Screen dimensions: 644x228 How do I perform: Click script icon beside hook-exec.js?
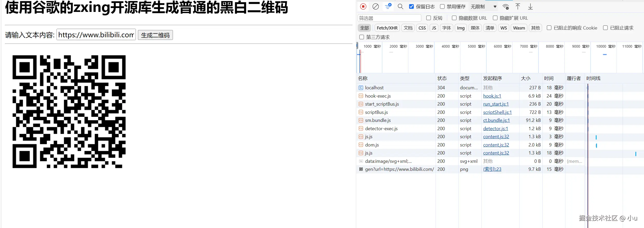(x=361, y=96)
